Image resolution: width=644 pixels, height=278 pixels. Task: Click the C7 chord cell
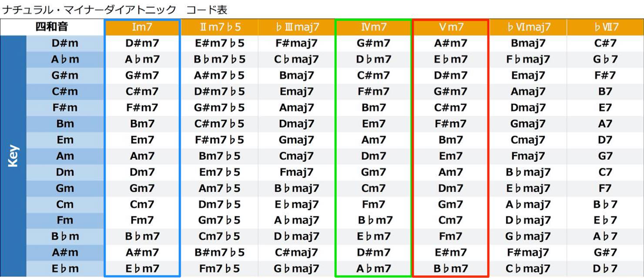[605, 172]
